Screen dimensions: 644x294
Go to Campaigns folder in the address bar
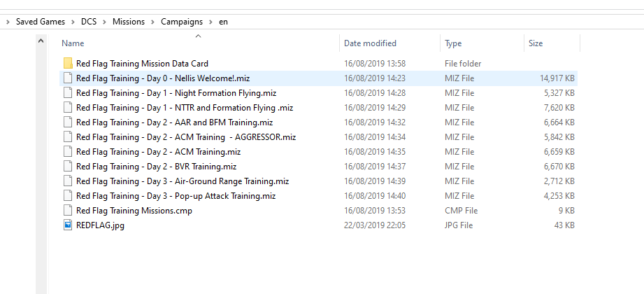pos(182,22)
